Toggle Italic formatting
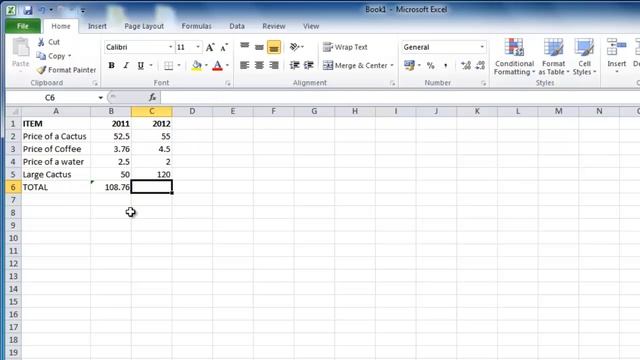 [126, 65]
